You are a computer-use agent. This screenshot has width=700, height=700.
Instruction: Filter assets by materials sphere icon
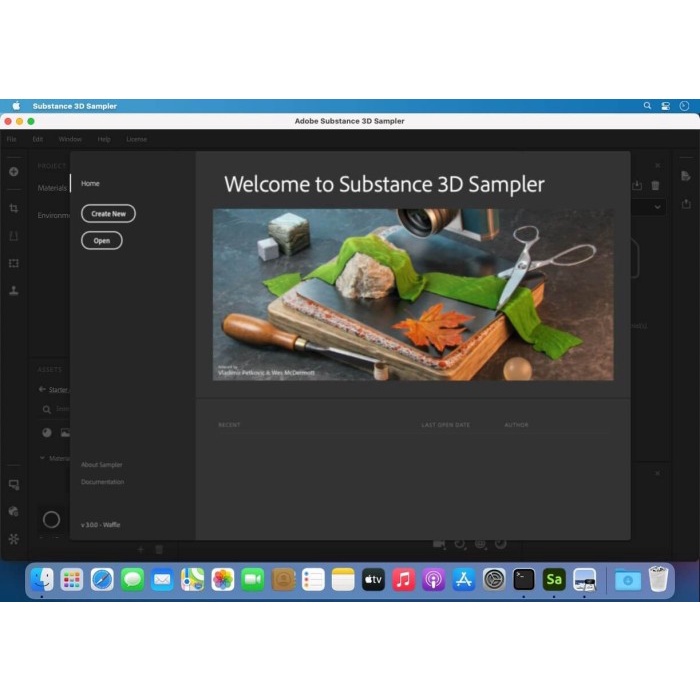(x=46, y=433)
